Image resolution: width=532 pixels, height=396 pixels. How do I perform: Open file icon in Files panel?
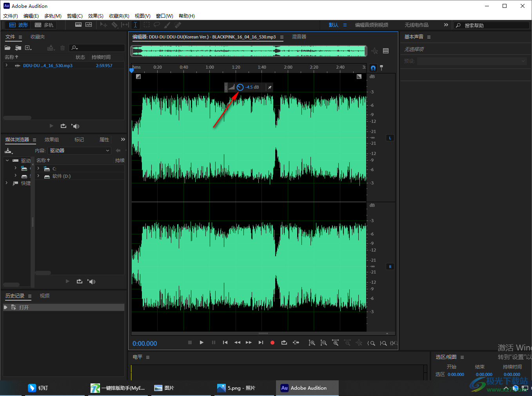click(7, 48)
